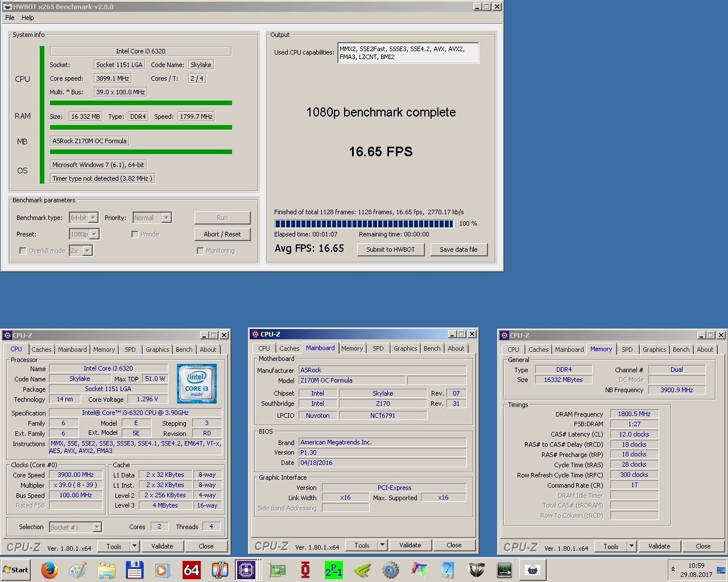Viewport: 728px width, 582px height.
Task: Enable the Overkill mode checkbox
Action: (23, 251)
